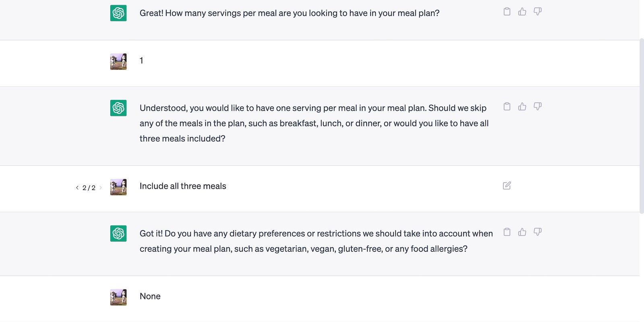Copy the 'Understood, one serving' response

507,107
